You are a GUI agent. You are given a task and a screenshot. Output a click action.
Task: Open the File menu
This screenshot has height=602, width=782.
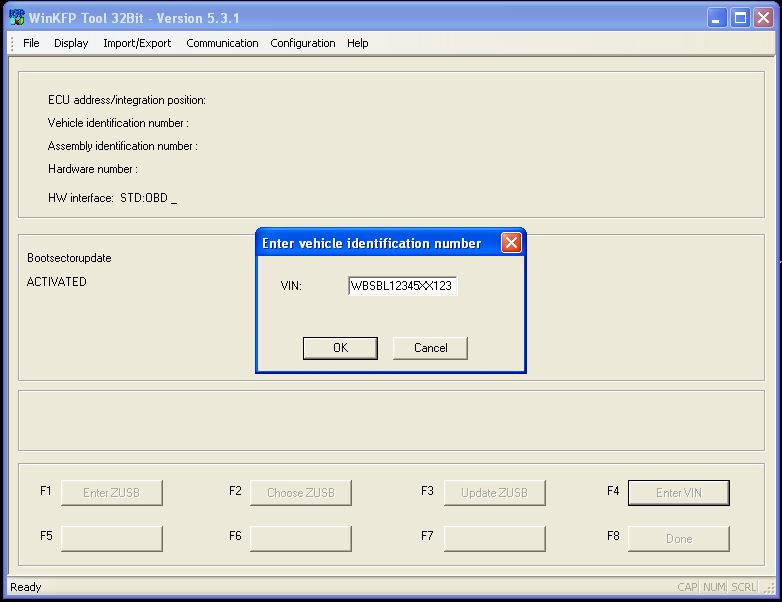click(x=31, y=43)
